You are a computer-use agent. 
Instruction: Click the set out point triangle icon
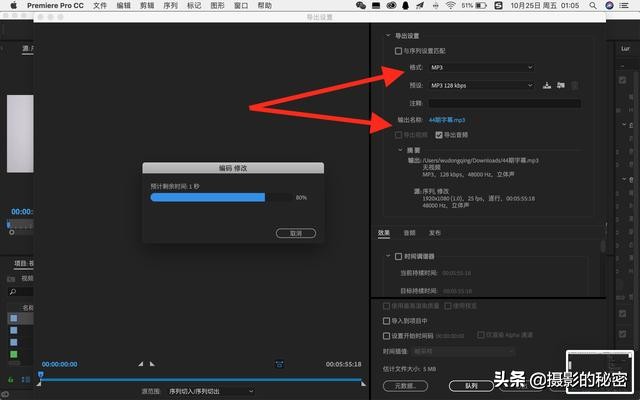coord(152,364)
